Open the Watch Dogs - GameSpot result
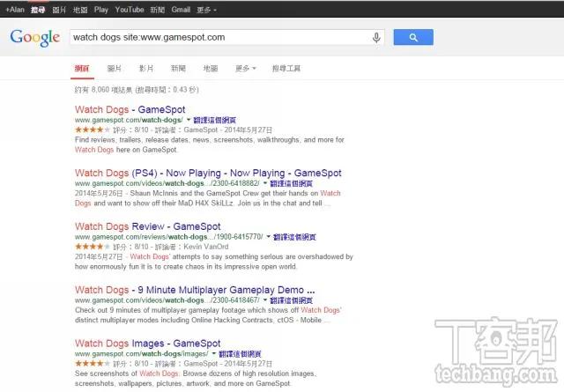This screenshot has width=564, height=392. 130,109
